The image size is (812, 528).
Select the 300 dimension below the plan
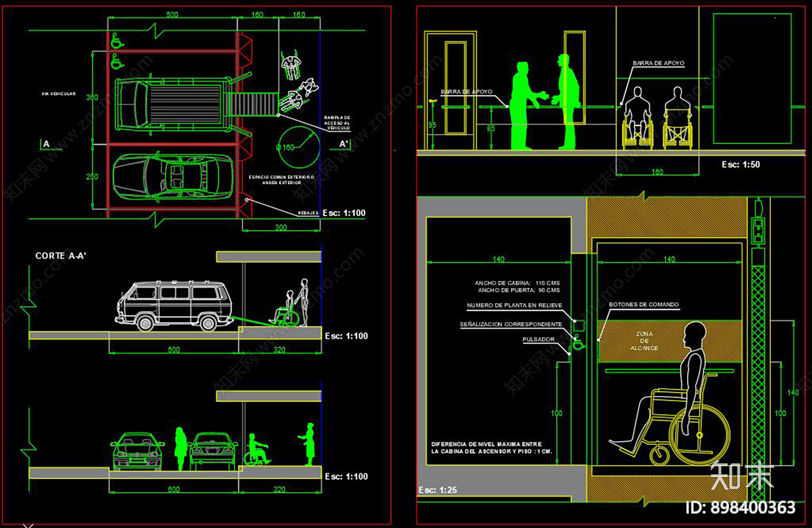pyautogui.click(x=281, y=228)
